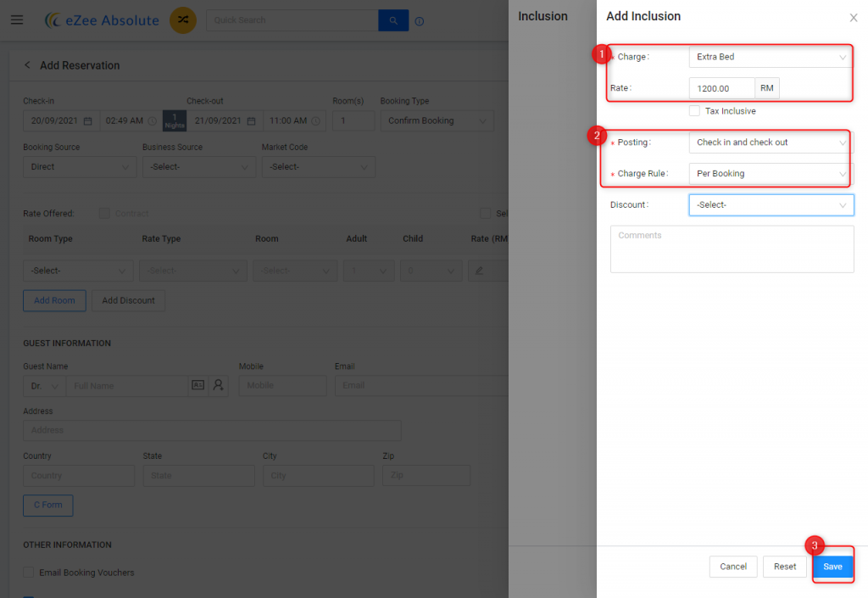Click the Add Room button
The width and height of the screenshot is (868, 598).
pos(54,300)
